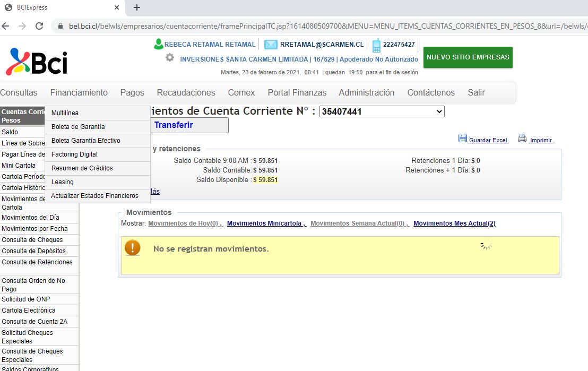Image resolution: width=588 pixels, height=371 pixels.
Task: Click the settings gear icon beside company name
Action: (x=170, y=57)
